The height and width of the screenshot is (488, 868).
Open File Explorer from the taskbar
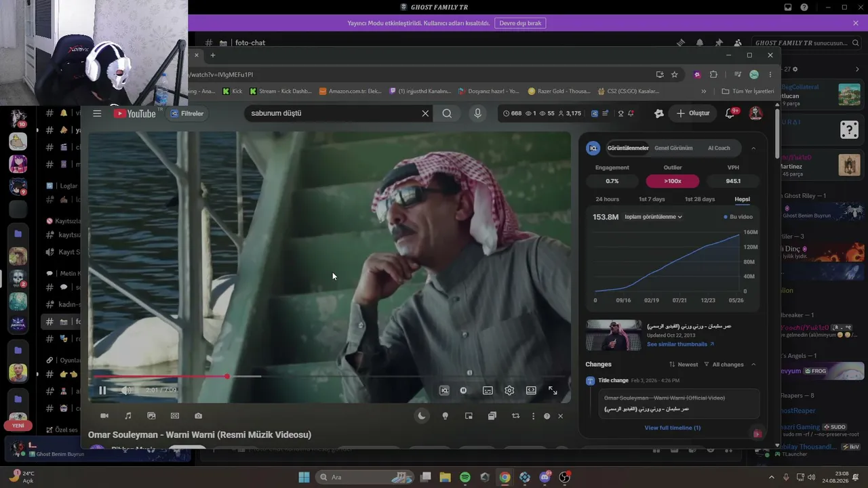(445, 477)
